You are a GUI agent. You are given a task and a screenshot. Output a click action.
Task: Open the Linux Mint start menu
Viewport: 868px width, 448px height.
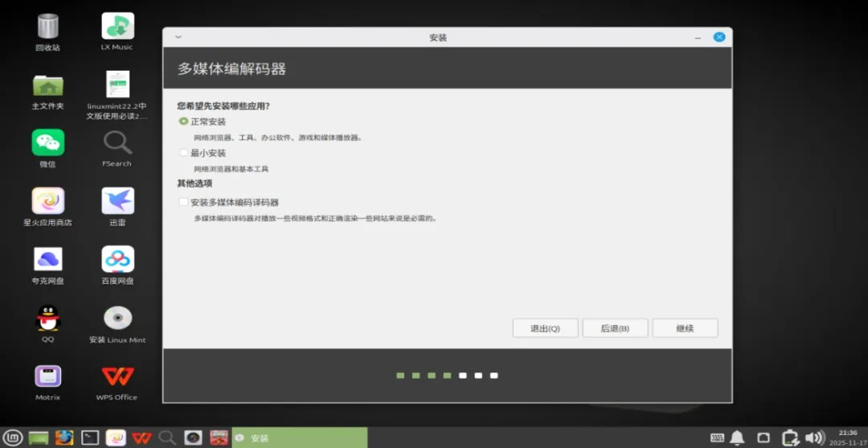click(14, 438)
